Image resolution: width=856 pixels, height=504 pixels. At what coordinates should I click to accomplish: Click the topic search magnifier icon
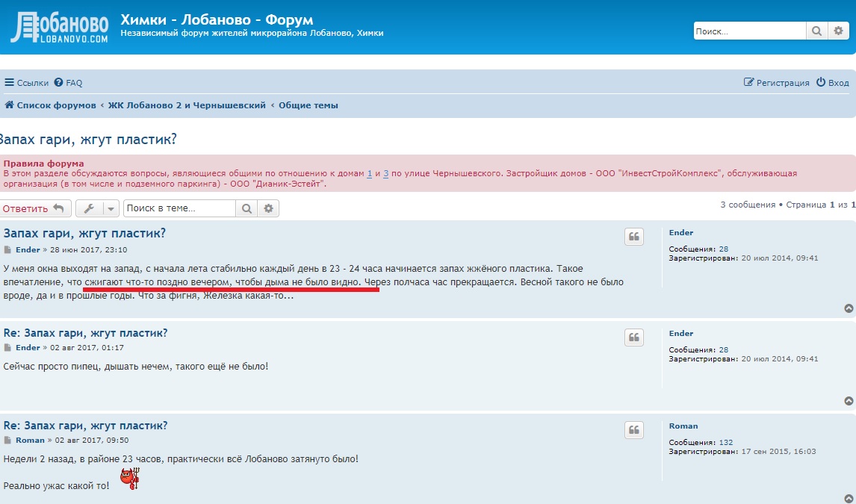(246, 208)
